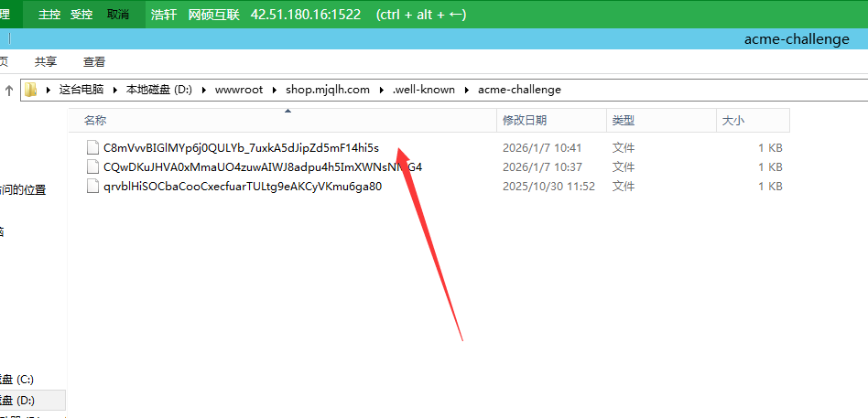Navigate to wwwroot breadcrumb

239,90
